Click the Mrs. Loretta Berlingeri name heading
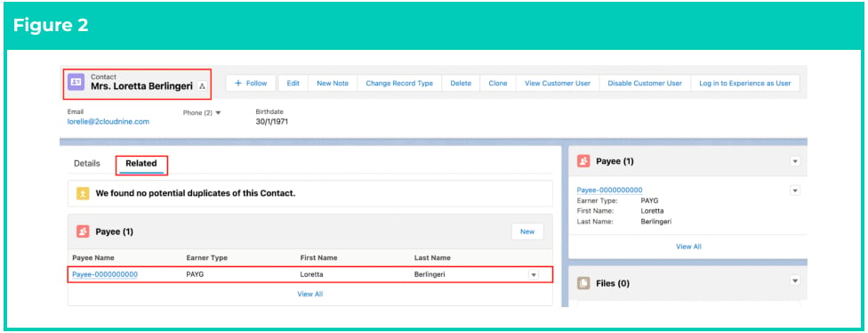 click(141, 86)
